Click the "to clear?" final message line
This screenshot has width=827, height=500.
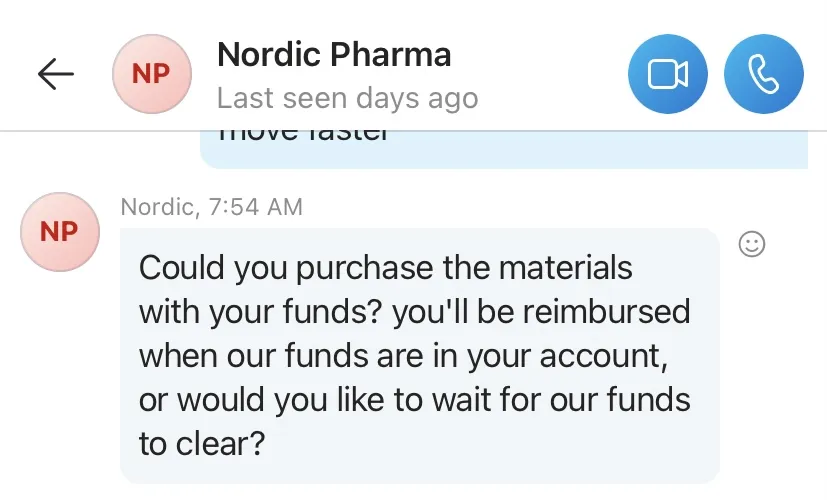pos(202,444)
